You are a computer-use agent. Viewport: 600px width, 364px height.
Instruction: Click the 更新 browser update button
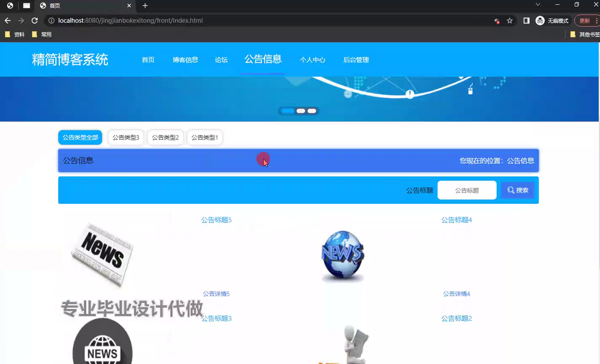[587, 20]
